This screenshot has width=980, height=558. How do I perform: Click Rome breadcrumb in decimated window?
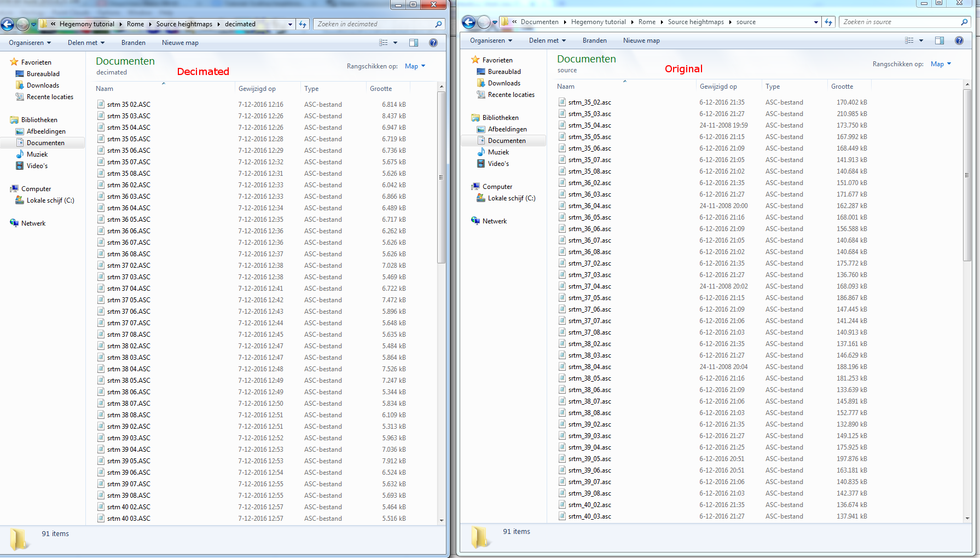135,24
